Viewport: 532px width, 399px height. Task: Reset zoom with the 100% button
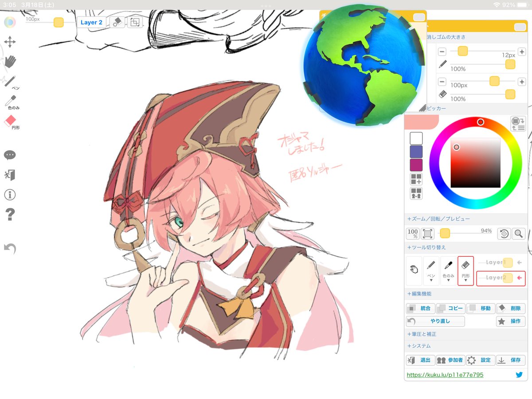(x=413, y=233)
